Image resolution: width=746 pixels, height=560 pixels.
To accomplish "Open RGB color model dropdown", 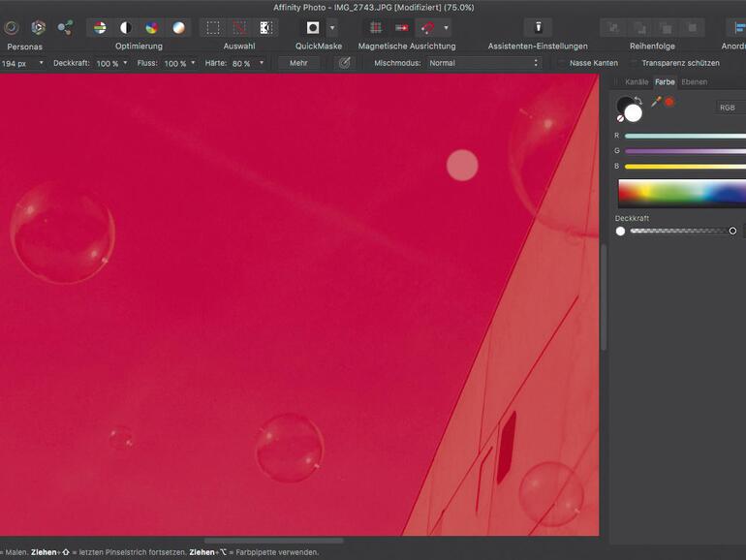I will coord(730,108).
